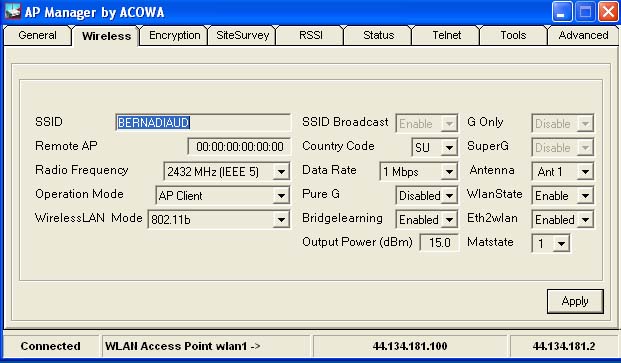621x363 pixels.
Task: Click the 44.134.181.2 status bar address
Action: pos(564,346)
